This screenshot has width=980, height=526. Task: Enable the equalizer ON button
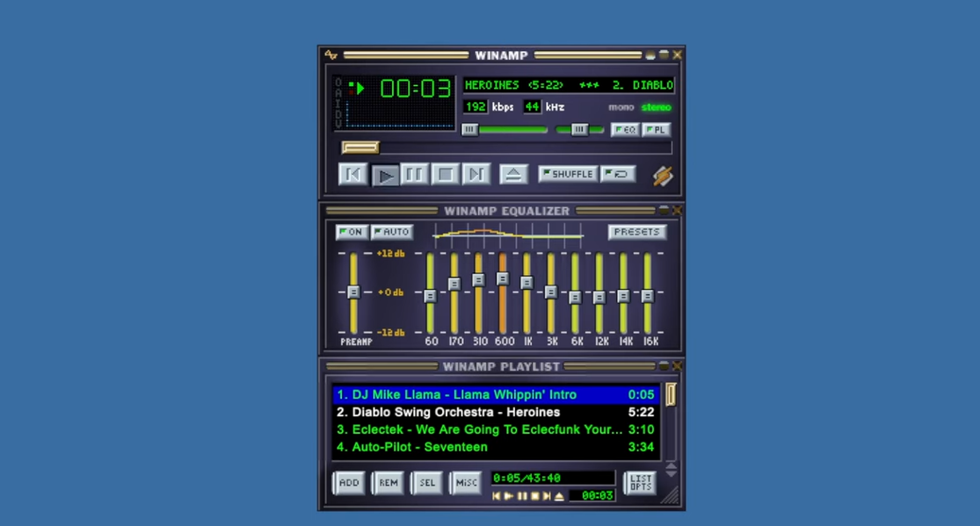click(352, 232)
